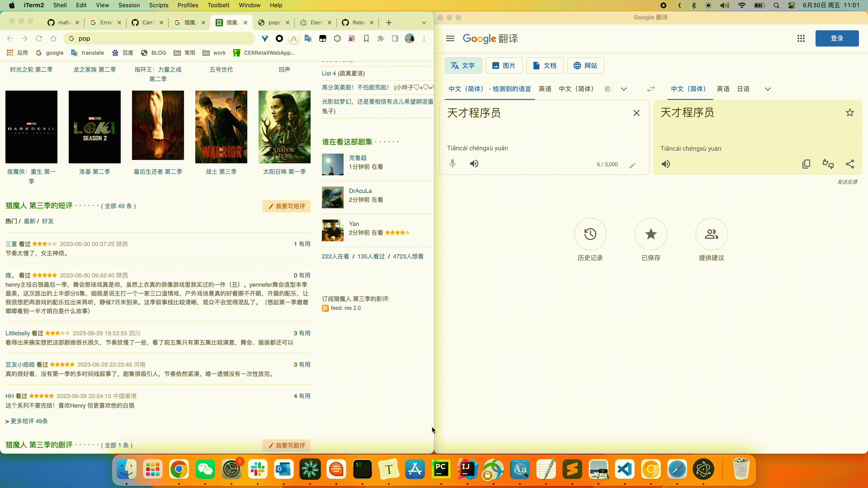This screenshot has width=868, height=488.
Task: Click the RSS feed icon on the Douban page
Action: click(325, 308)
